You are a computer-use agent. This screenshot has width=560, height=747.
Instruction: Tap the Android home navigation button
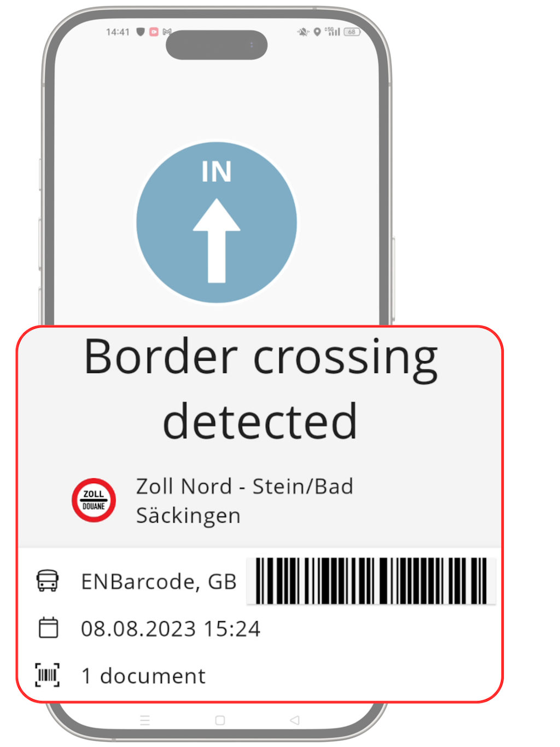(x=220, y=720)
